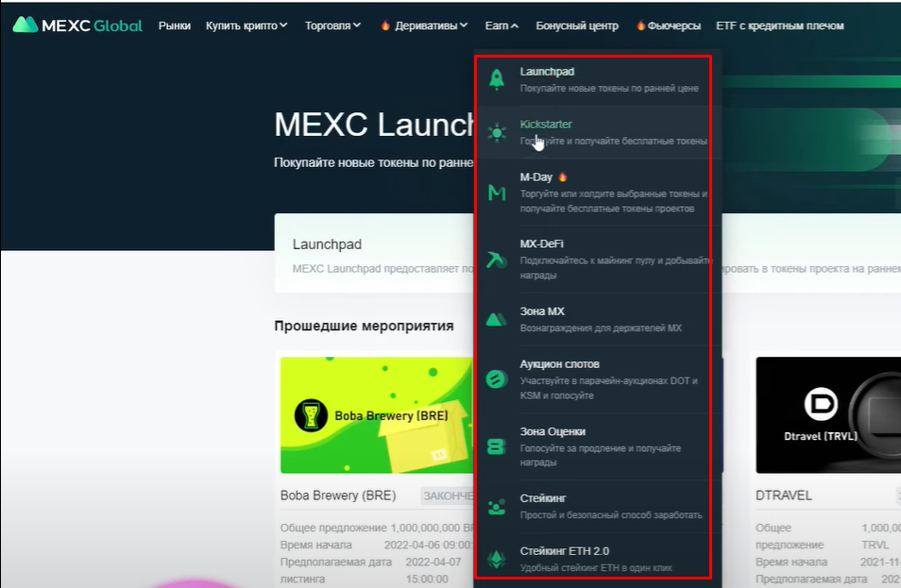Open the Фьючерсы menu item
This screenshot has height=588, width=901.
[x=673, y=25]
